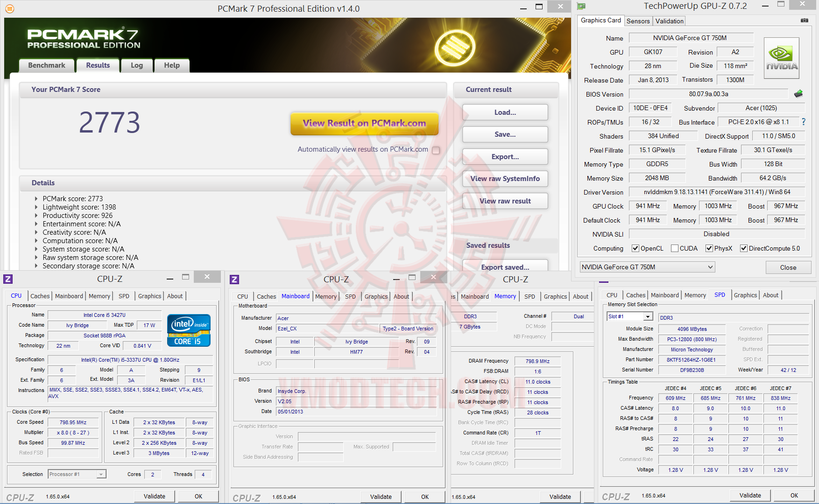
Task: Expand the Computation score detail row
Action: click(x=36, y=241)
